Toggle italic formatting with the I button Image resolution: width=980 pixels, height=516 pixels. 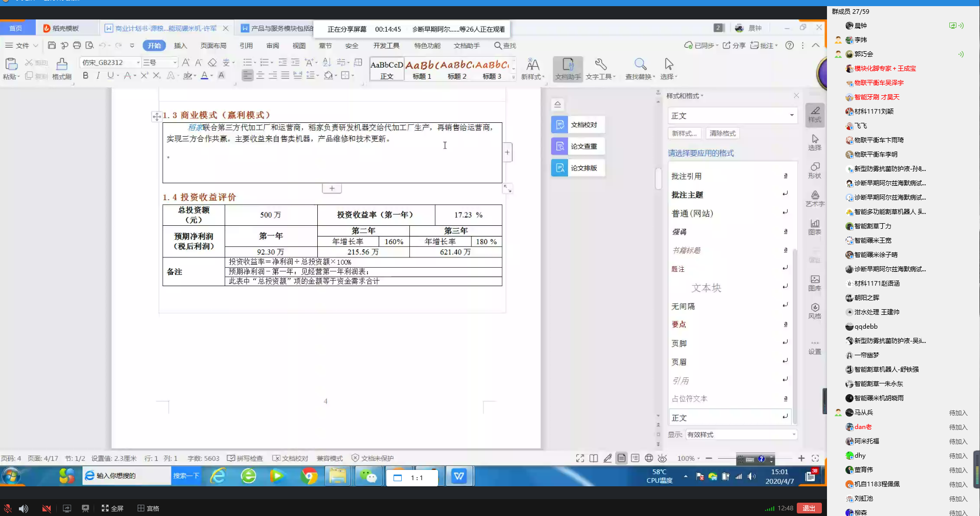click(x=98, y=76)
